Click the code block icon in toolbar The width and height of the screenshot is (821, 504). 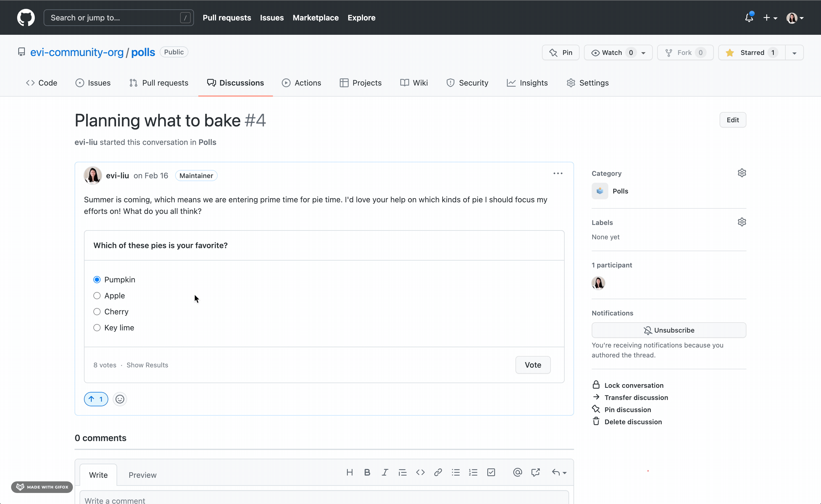tap(420, 472)
